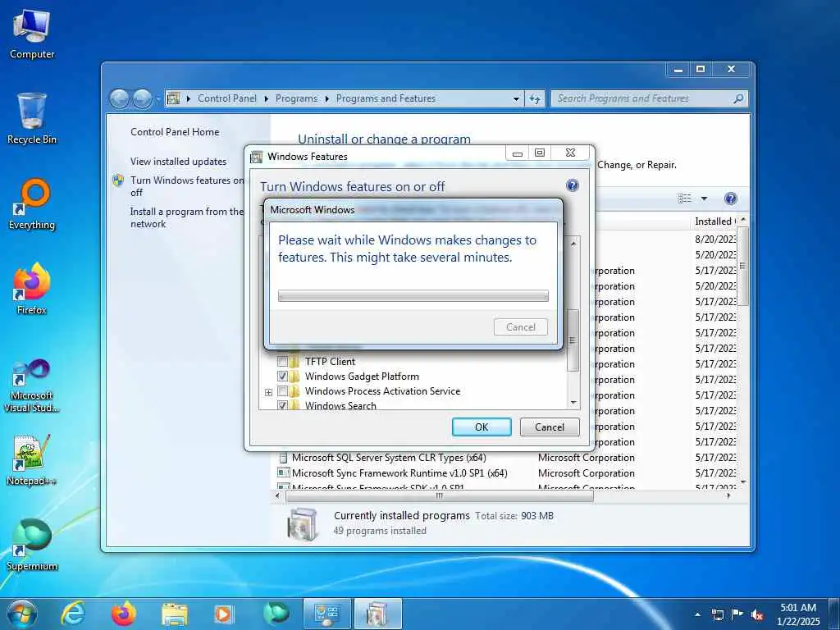
Task: Select Microsoft SQL Server System CLR Types
Action: point(389,458)
